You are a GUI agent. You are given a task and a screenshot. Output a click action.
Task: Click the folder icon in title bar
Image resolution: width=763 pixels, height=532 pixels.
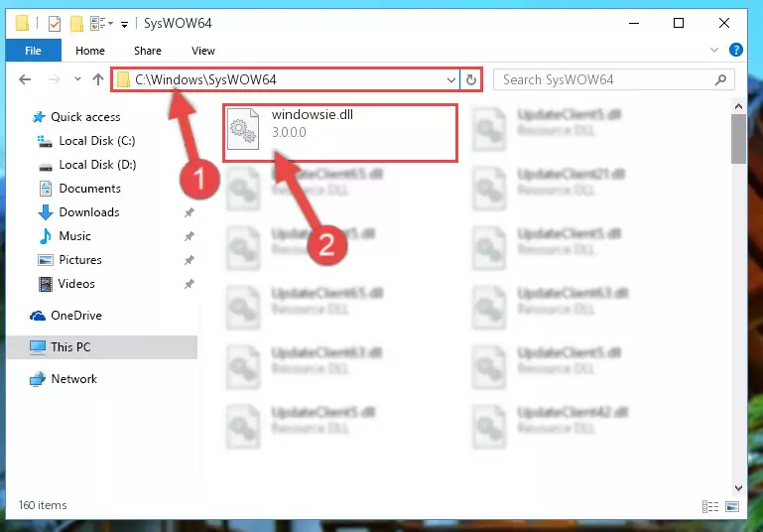click(x=22, y=23)
